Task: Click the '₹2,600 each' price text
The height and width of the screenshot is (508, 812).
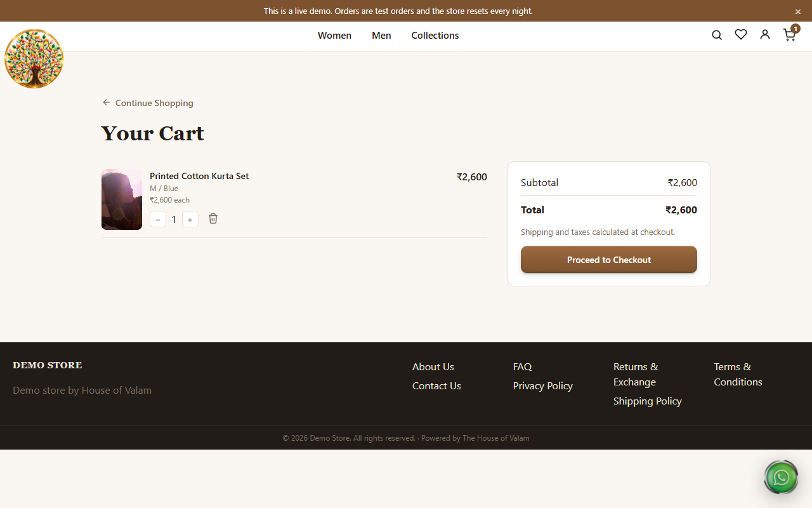Action: tap(169, 200)
